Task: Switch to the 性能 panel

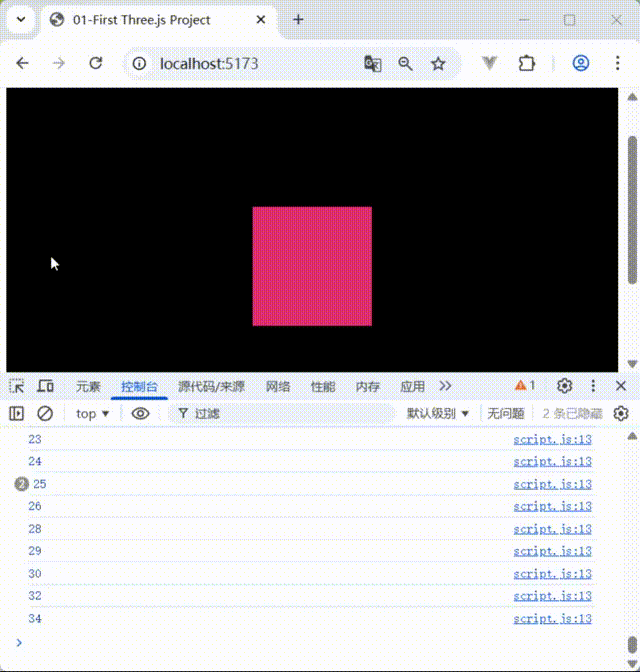Action: 323,387
